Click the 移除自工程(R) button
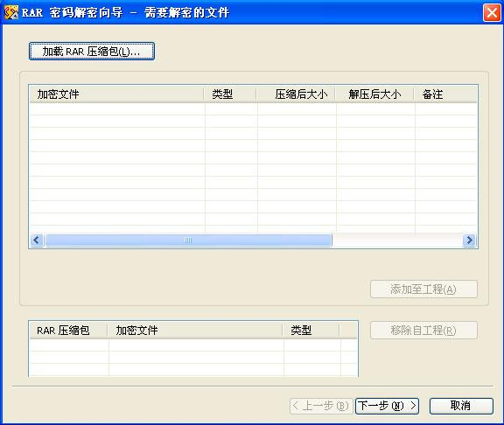Screen dimensions: 504x425 (x=423, y=331)
